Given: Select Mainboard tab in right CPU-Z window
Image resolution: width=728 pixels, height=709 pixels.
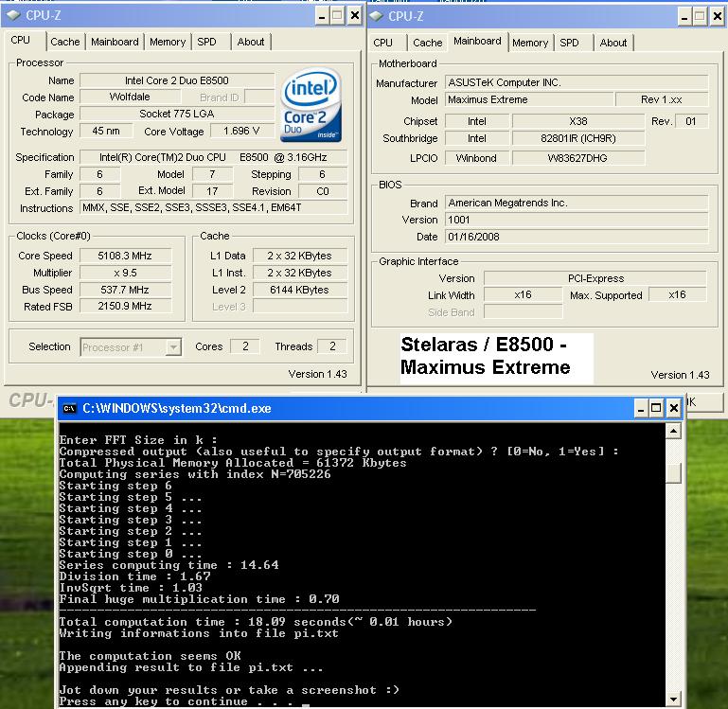Looking at the screenshot, I should (477, 42).
